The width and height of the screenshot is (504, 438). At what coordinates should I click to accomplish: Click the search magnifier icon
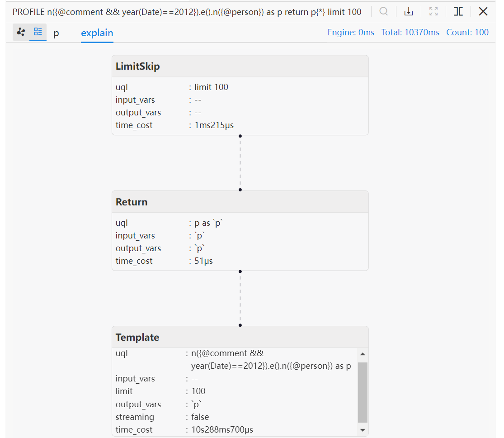point(384,12)
